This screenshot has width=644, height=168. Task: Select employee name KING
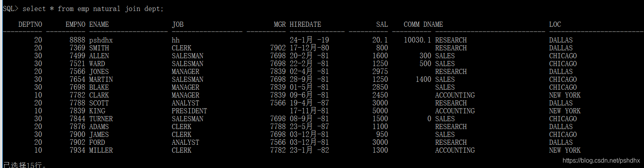[x=97, y=111]
